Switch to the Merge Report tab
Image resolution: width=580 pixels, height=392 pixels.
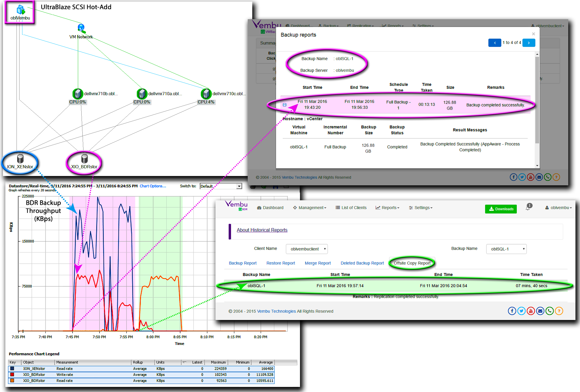coord(318,263)
